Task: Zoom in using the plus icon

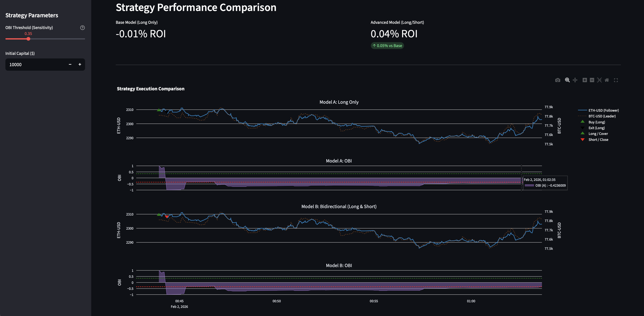Action: point(585,80)
